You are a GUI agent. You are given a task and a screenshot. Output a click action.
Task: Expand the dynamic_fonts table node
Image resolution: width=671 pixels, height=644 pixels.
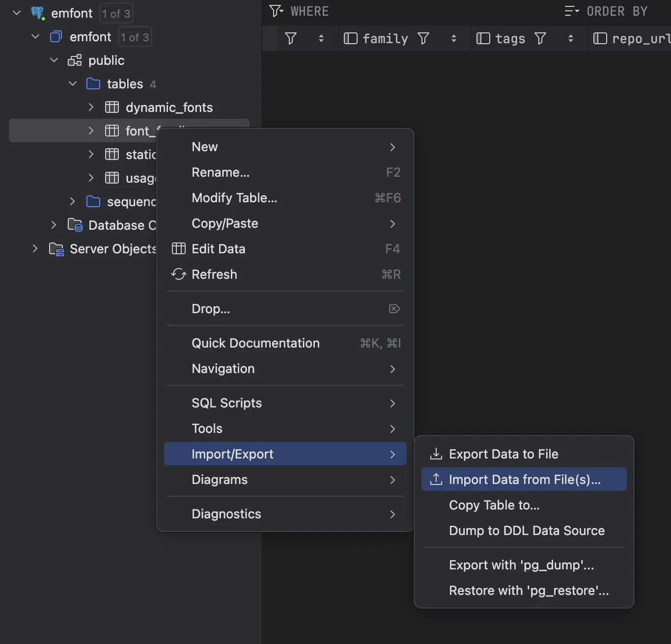tap(91, 107)
